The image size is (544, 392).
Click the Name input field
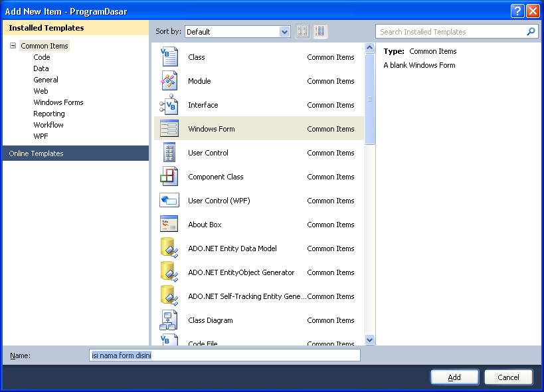[x=225, y=355]
